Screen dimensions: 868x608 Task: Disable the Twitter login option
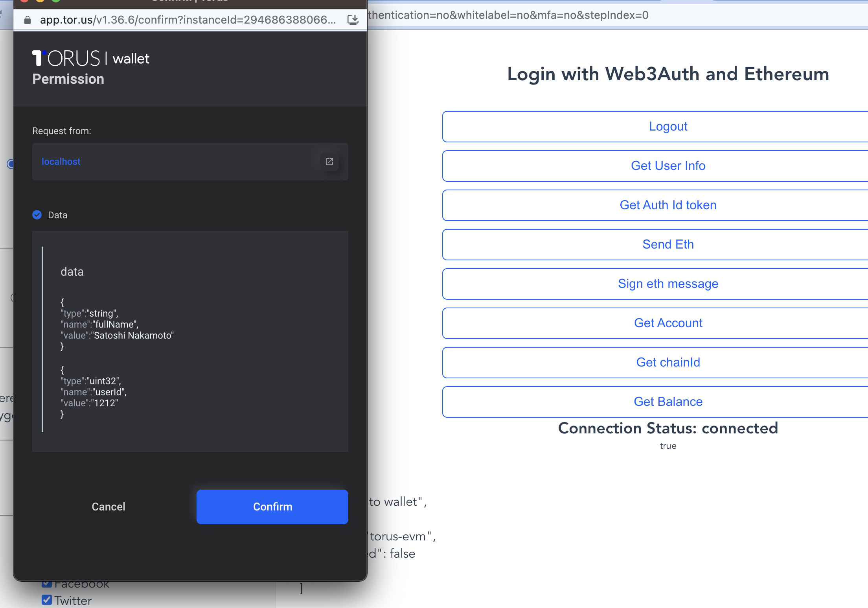(x=47, y=600)
